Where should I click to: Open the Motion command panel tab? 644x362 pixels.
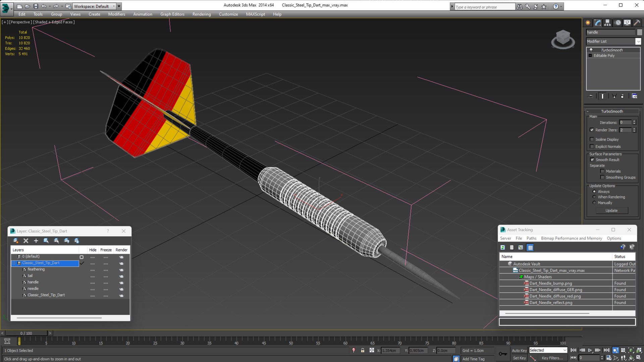618,22
